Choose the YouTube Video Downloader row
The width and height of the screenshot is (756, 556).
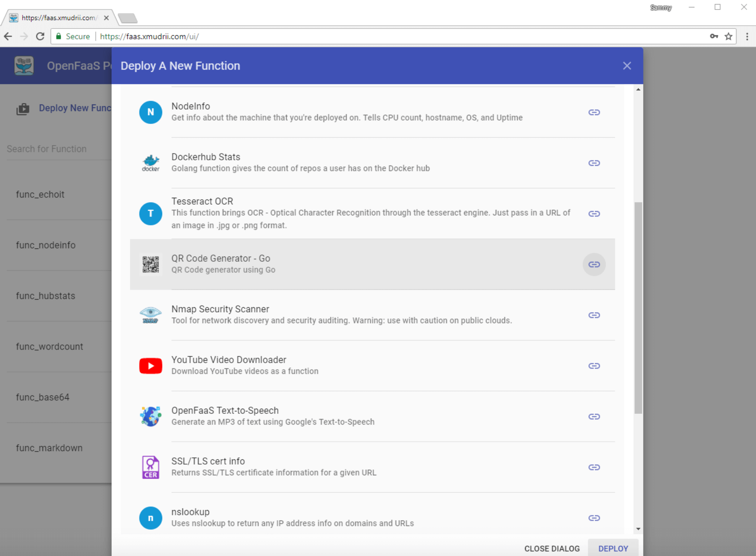[x=372, y=366]
